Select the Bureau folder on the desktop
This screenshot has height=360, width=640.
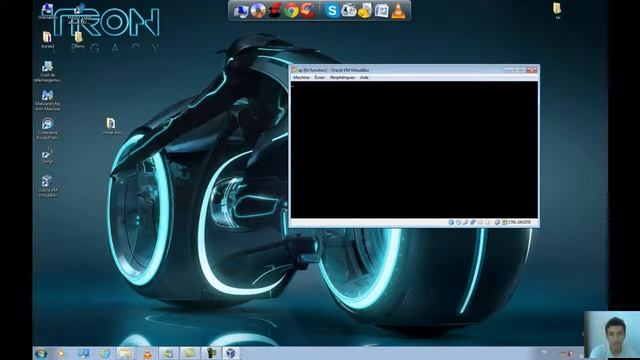click(x=47, y=40)
